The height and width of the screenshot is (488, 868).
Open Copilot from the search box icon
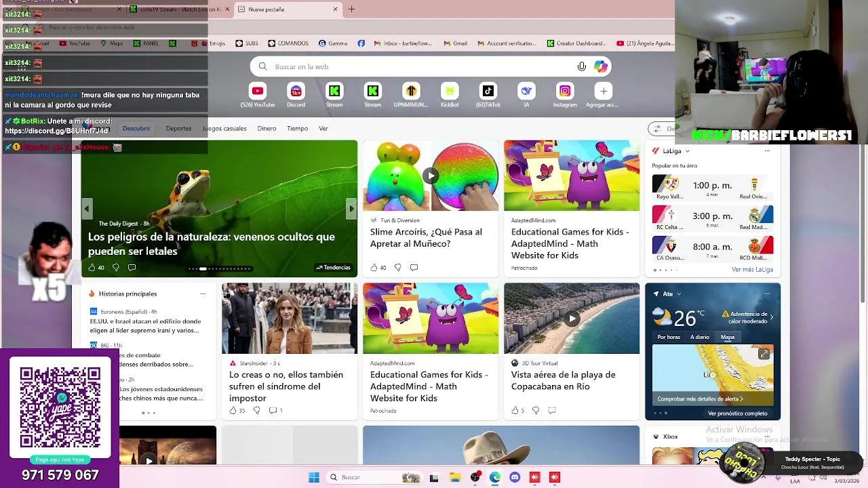tap(601, 66)
